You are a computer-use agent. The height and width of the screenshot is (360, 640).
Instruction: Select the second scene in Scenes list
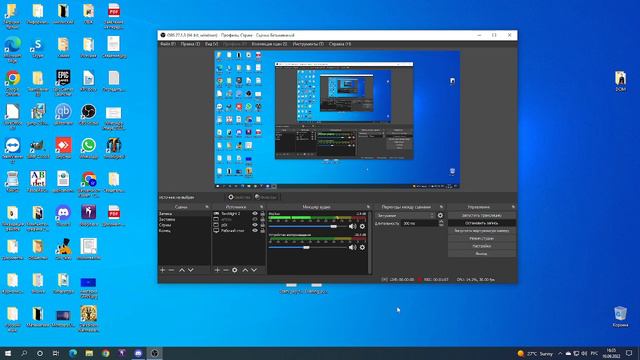pyautogui.click(x=184, y=219)
